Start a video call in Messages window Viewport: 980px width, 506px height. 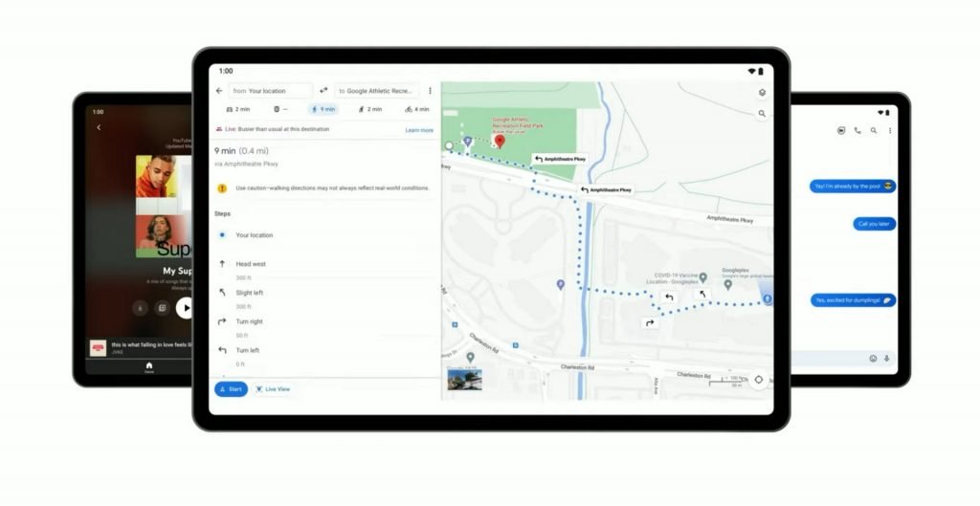click(841, 130)
